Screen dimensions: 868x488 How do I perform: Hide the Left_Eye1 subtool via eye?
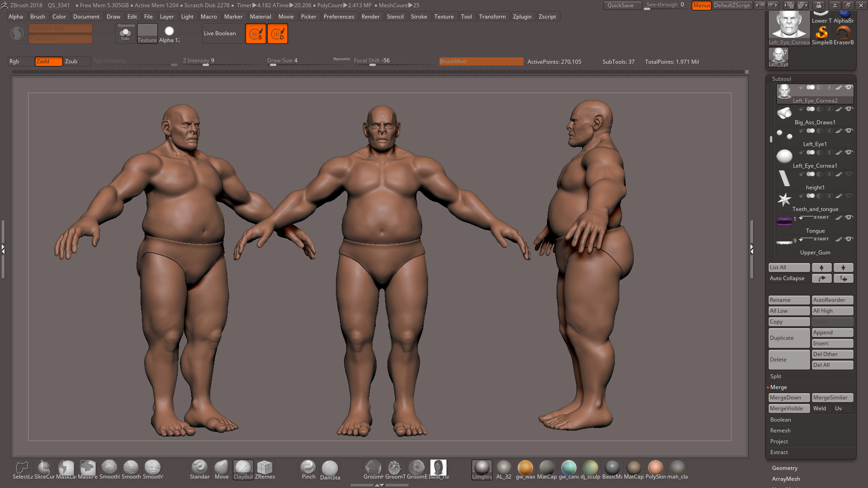[x=849, y=131]
